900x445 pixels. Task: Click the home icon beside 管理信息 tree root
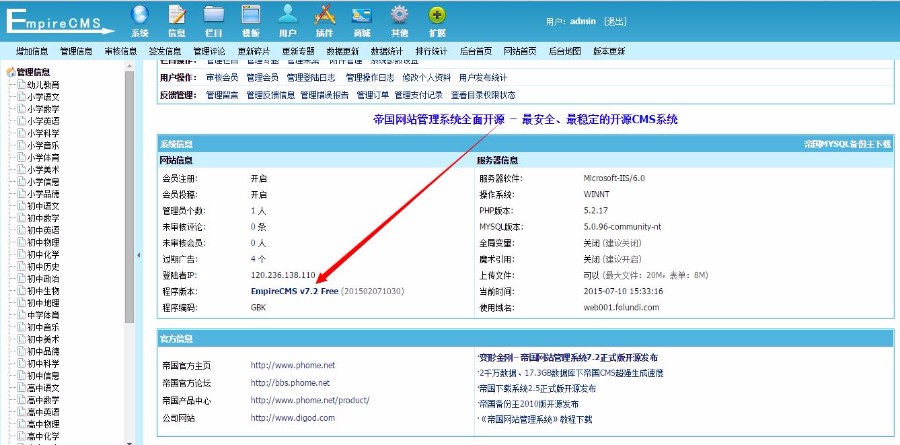10,72
